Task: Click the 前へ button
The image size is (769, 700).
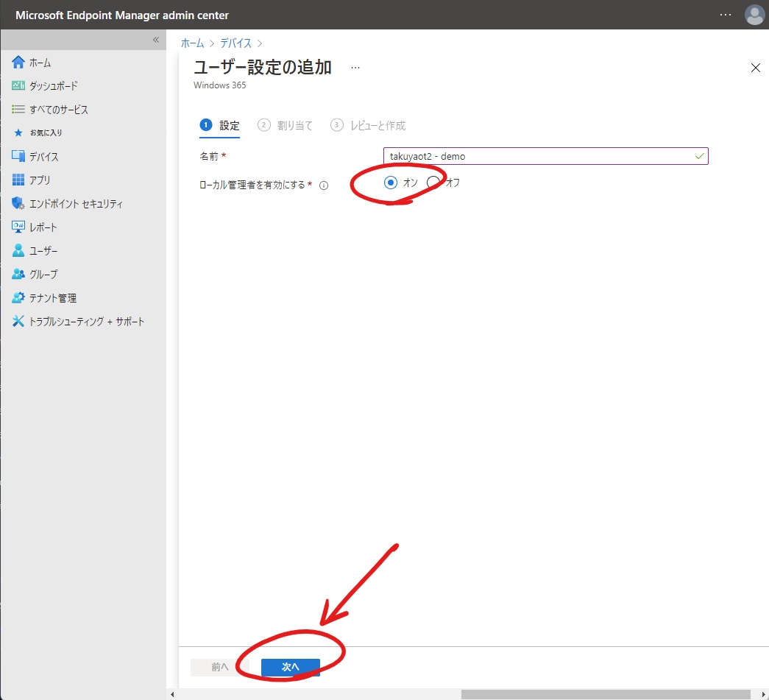Action: [220, 667]
